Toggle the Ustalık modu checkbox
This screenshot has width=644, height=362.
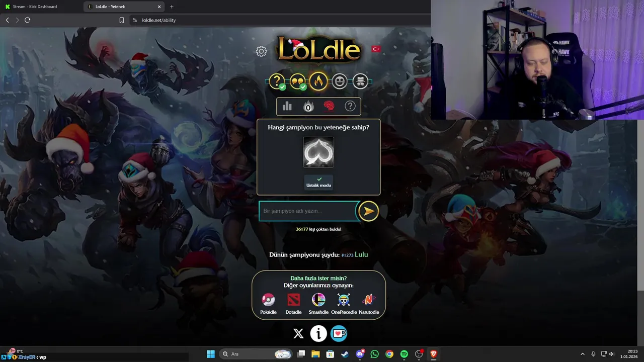click(x=318, y=182)
